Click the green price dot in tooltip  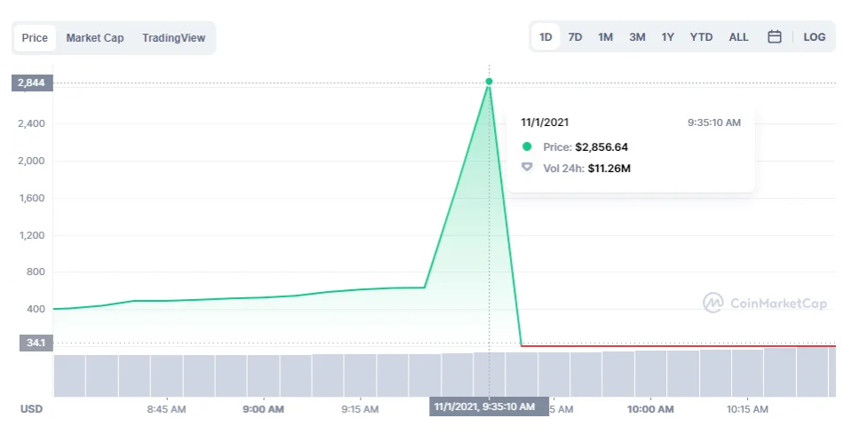tap(527, 147)
